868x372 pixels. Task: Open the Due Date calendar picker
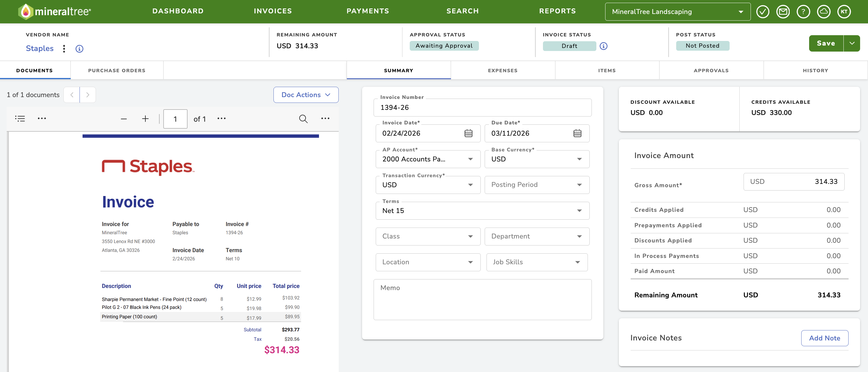[577, 134]
